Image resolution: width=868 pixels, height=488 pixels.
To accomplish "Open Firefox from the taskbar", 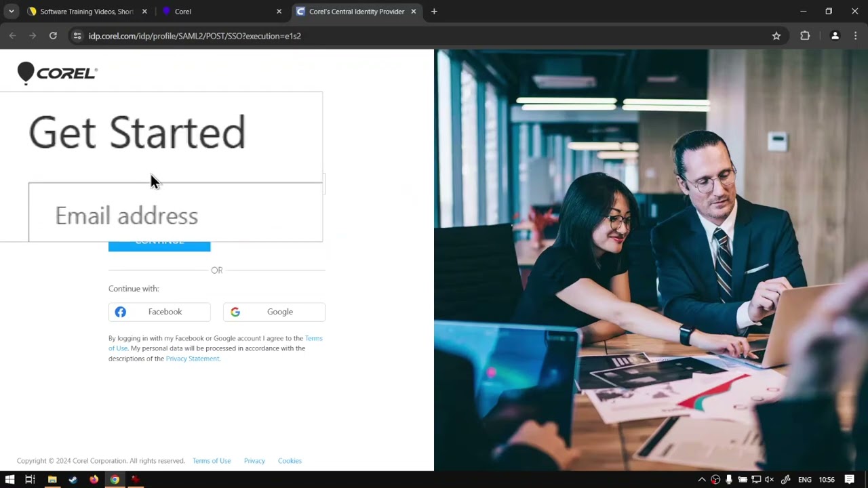I will coord(94,479).
